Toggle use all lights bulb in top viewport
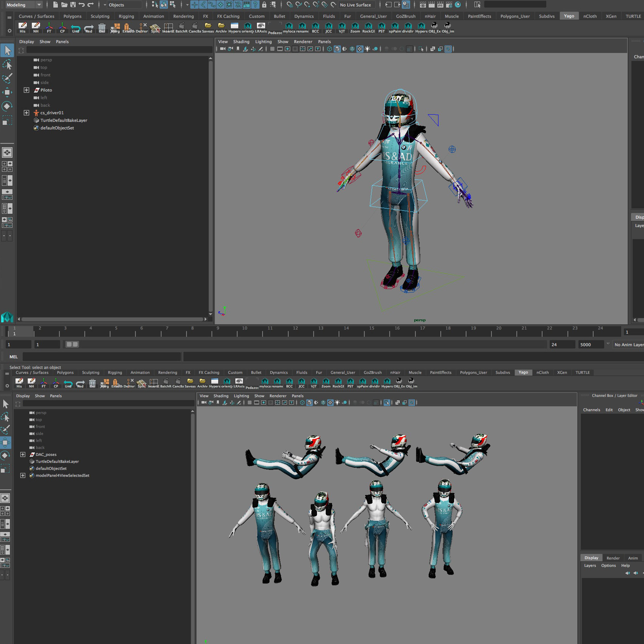This screenshot has height=644, width=644. pyautogui.click(x=367, y=49)
